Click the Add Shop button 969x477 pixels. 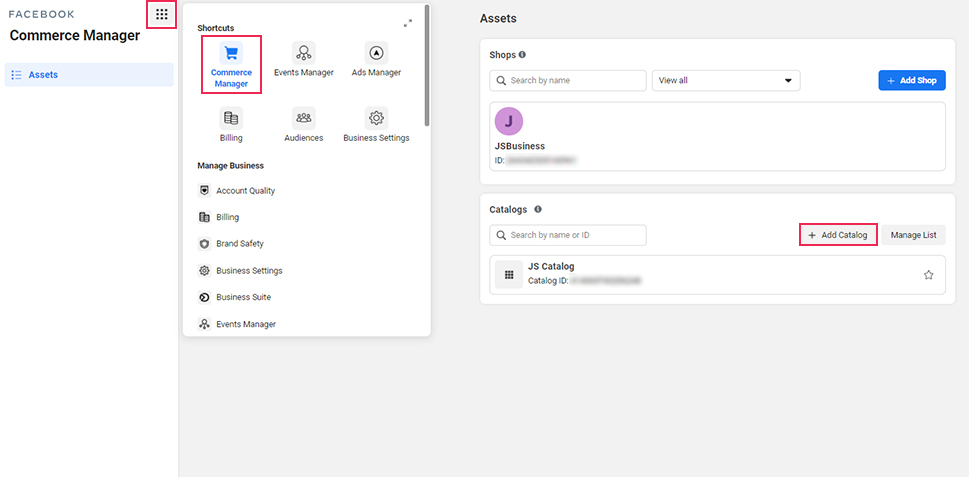[x=912, y=80]
